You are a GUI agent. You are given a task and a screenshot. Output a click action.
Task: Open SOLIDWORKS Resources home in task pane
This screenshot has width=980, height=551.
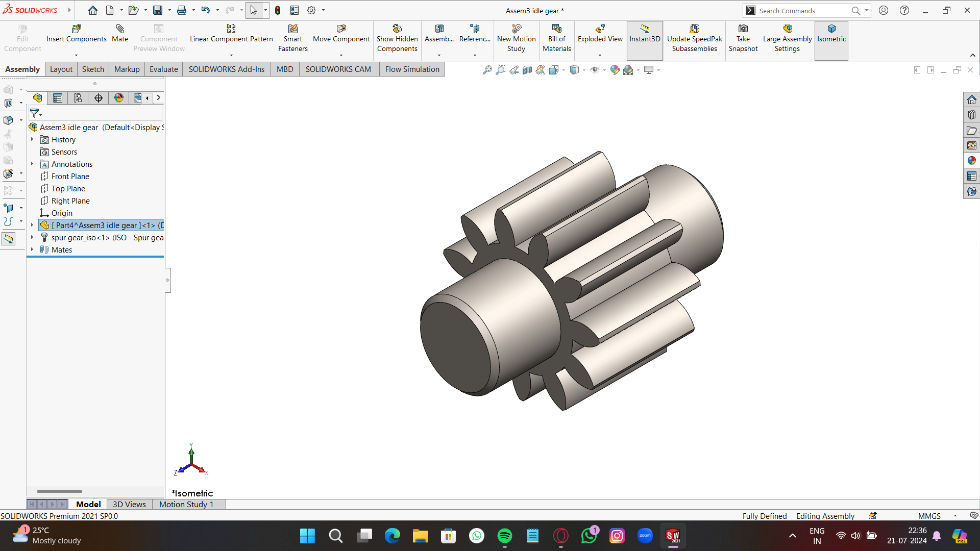coord(971,99)
